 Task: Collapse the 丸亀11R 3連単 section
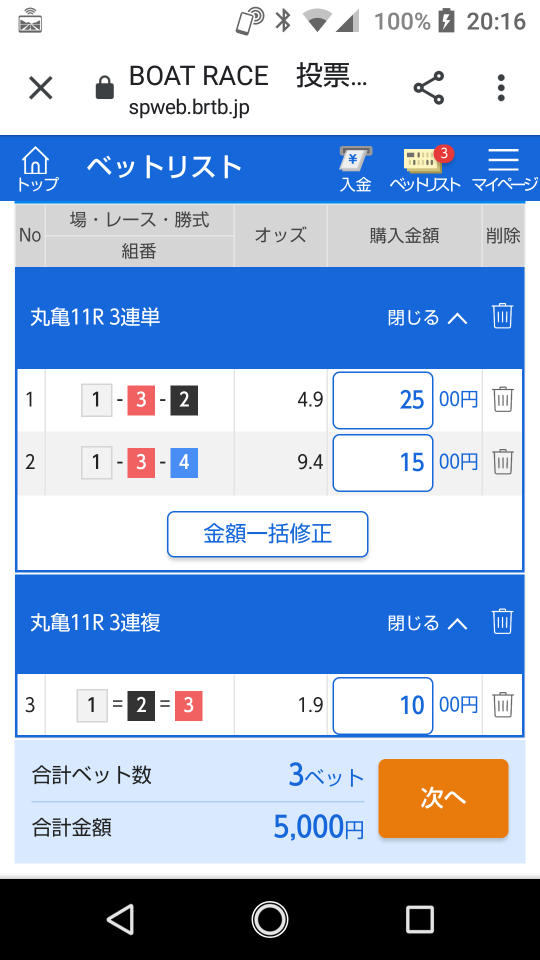(x=427, y=317)
